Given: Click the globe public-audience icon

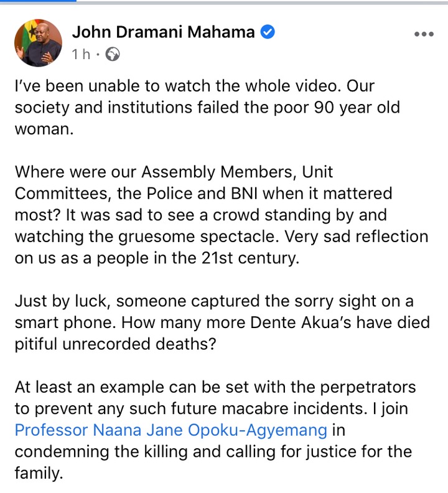Looking at the screenshot, I should (112, 54).
